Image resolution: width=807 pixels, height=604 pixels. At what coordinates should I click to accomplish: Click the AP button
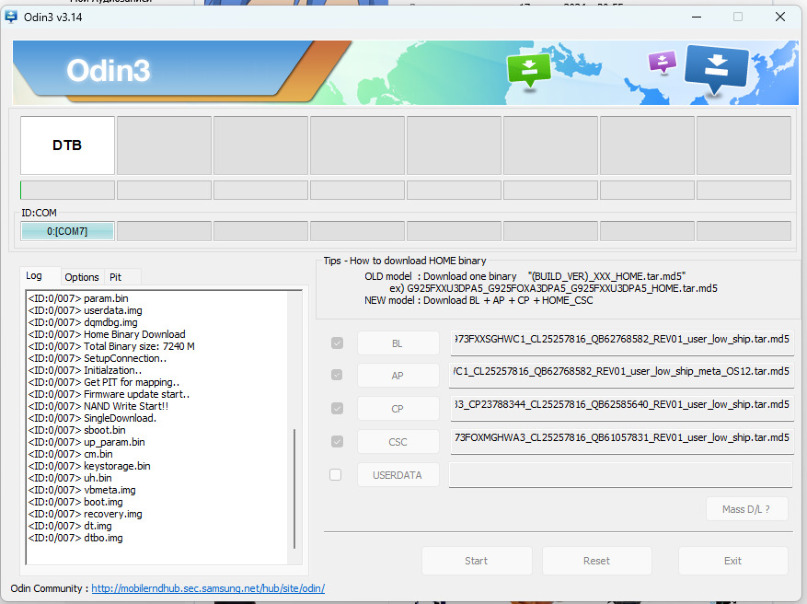point(398,376)
